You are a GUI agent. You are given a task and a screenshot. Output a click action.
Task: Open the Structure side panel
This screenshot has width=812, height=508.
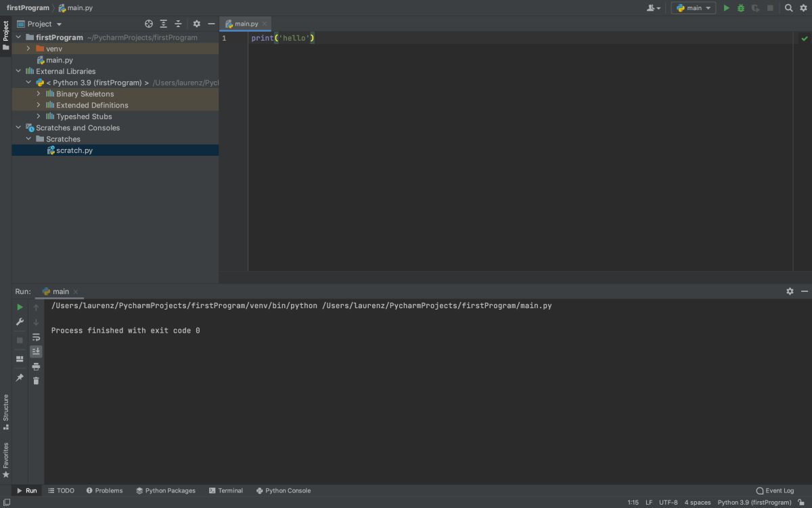point(5,412)
